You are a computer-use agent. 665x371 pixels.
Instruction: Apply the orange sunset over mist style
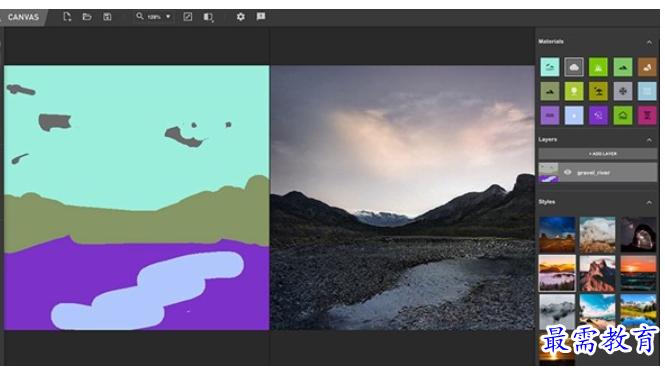(x=557, y=273)
